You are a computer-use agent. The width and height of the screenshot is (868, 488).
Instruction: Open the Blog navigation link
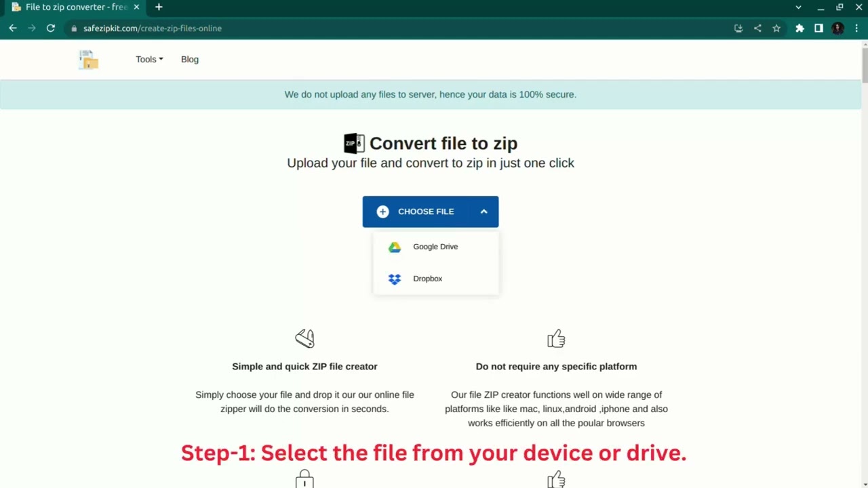(x=190, y=59)
